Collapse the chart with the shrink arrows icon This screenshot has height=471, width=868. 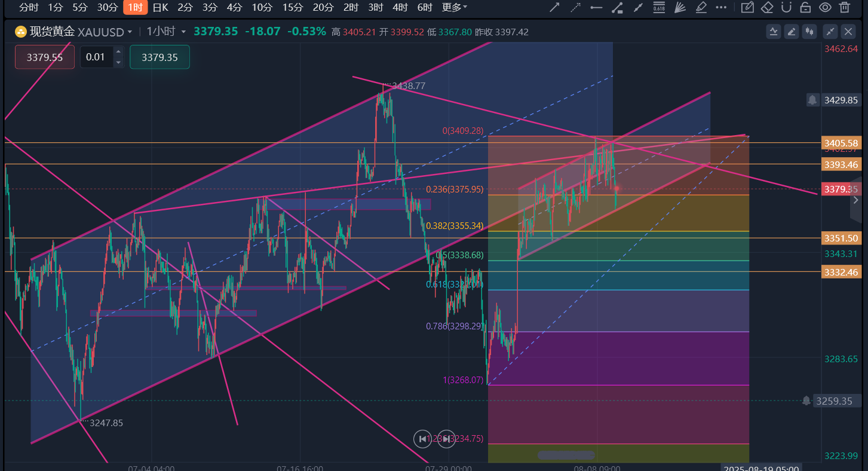830,32
